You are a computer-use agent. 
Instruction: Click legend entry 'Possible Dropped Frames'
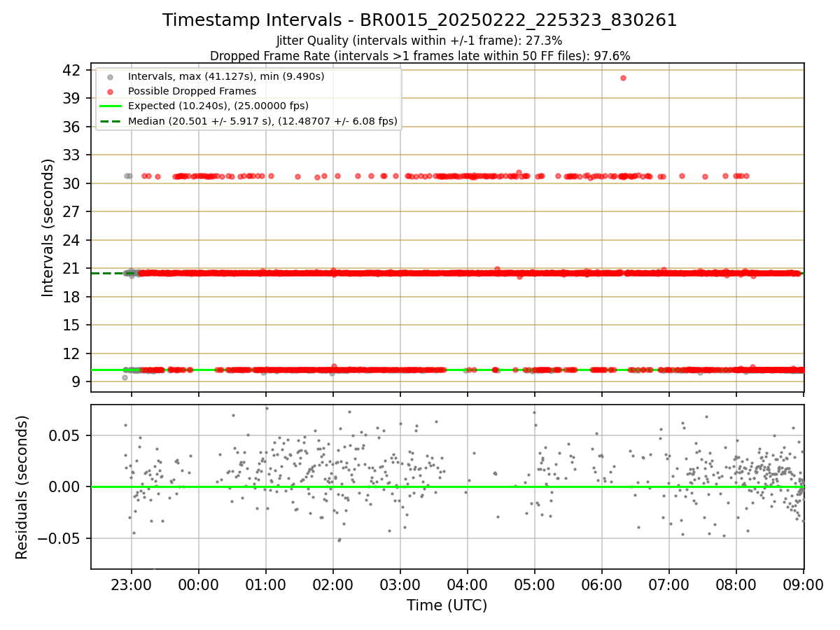coord(192,91)
